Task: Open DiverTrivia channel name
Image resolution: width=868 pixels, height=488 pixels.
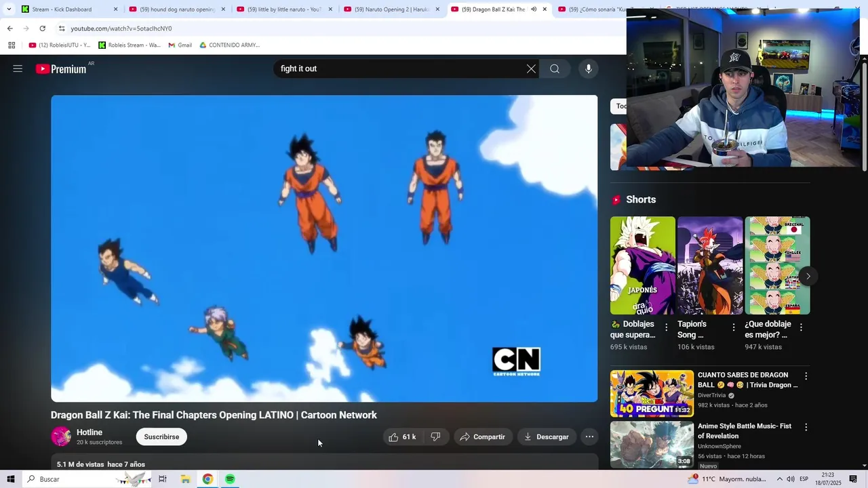Action: coord(711,396)
